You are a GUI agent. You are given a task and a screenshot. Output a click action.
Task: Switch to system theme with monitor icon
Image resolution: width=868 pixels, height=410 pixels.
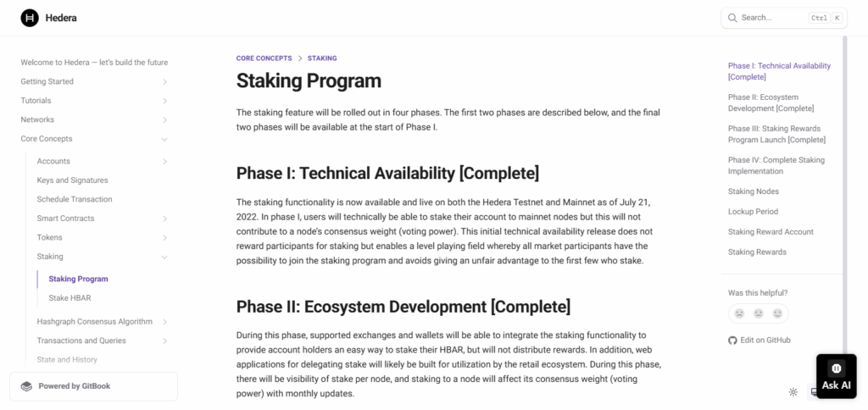tap(814, 391)
